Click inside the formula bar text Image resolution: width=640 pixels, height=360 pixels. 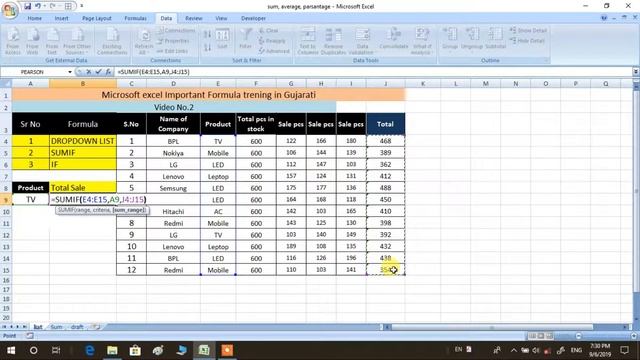tap(153, 72)
